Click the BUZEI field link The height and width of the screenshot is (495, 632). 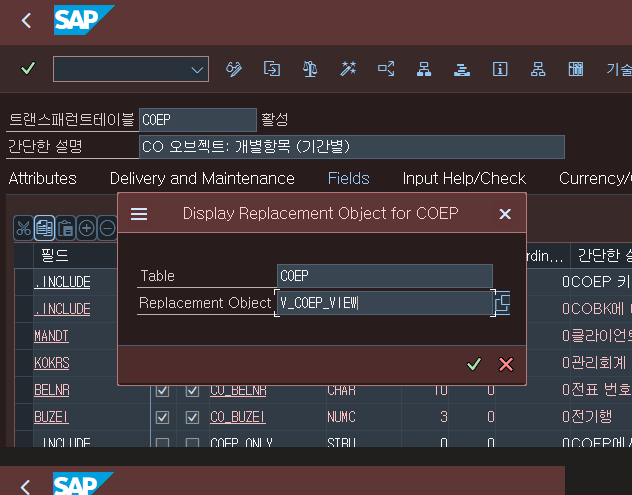point(51,417)
